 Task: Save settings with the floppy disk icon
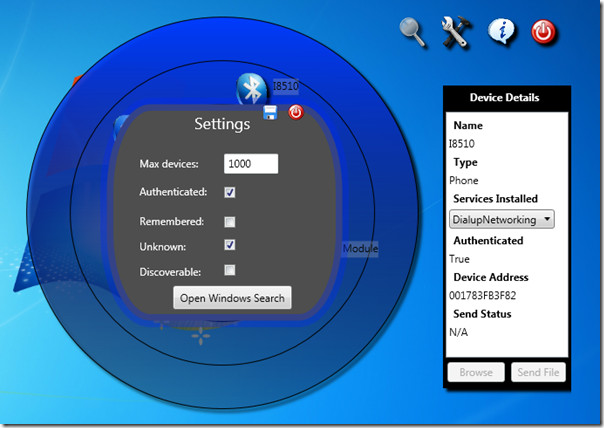[x=270, y=112]
